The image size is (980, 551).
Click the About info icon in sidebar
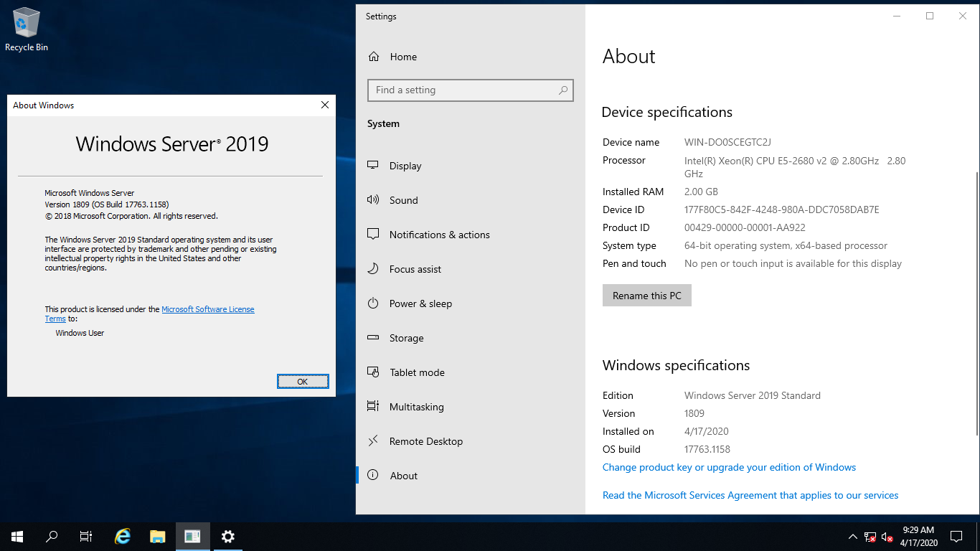click(x=373, y=476)
